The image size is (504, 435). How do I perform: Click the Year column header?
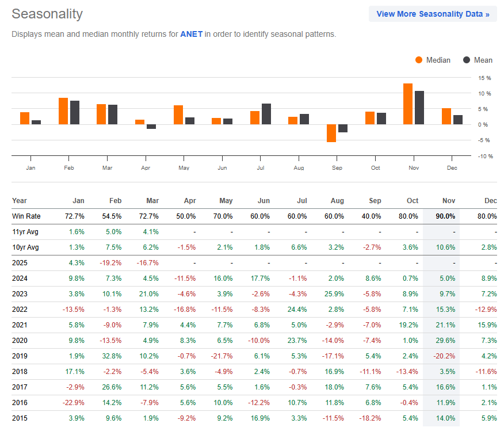click(19, 200)
